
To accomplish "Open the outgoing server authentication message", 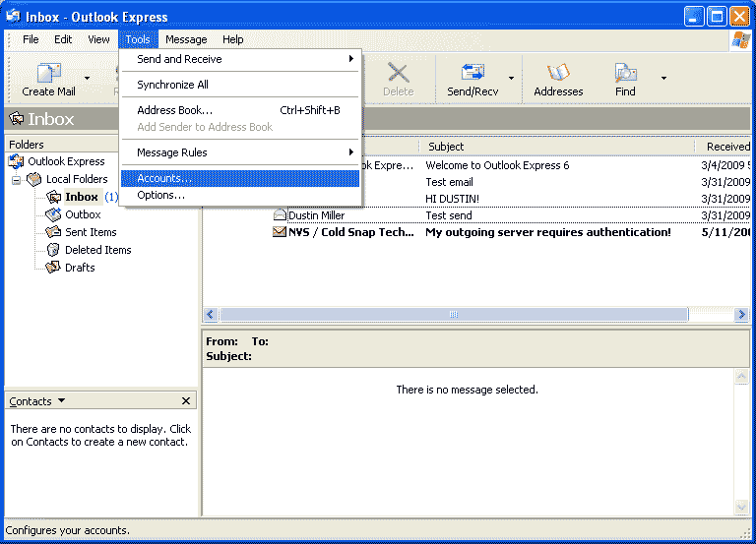I will [547, 232].
